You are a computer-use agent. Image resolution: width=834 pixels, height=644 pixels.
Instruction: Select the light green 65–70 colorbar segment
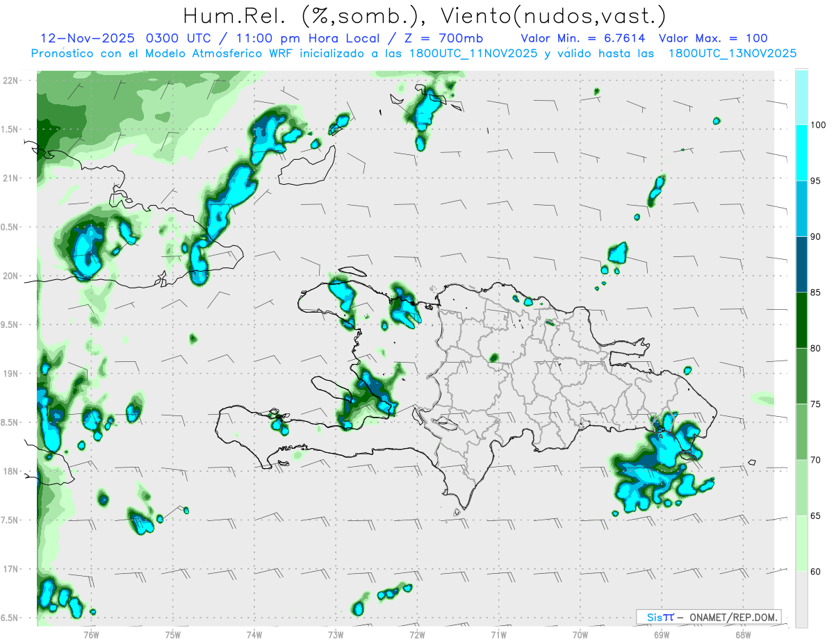click(x=801, y=488)
